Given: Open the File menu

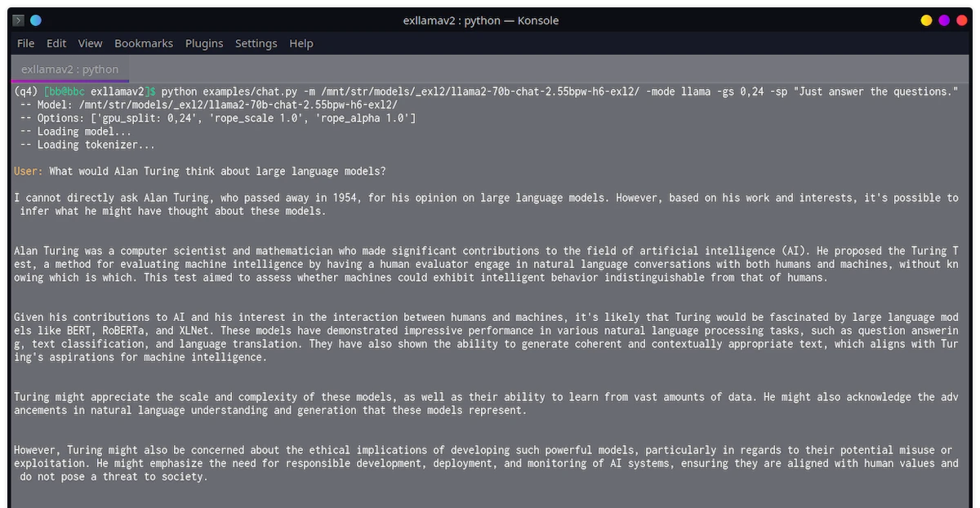Looking at the screenshot, I should pos(25,43).
